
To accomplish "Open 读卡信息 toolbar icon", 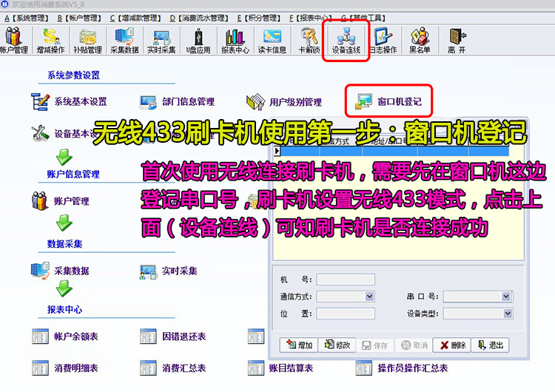I will click(x=272, y=40).
